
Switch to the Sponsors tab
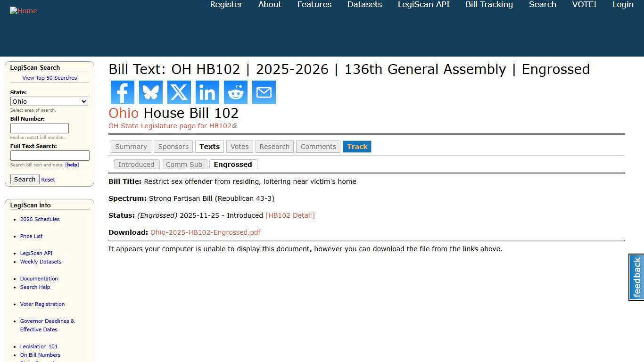click(173, 147)
